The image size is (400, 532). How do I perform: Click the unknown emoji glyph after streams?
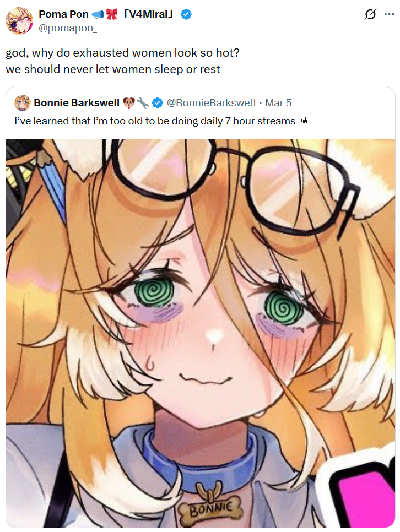pos(304,120)
